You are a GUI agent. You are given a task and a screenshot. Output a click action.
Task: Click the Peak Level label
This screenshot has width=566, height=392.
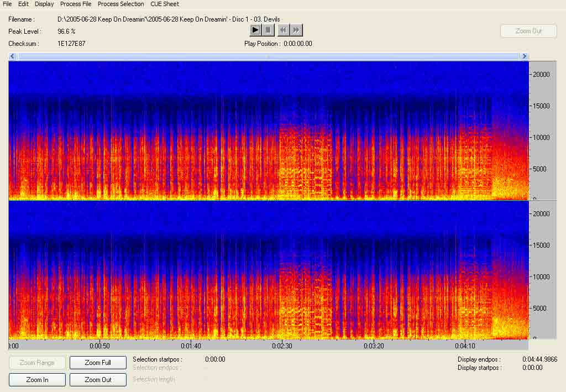[x=25, y=32]
